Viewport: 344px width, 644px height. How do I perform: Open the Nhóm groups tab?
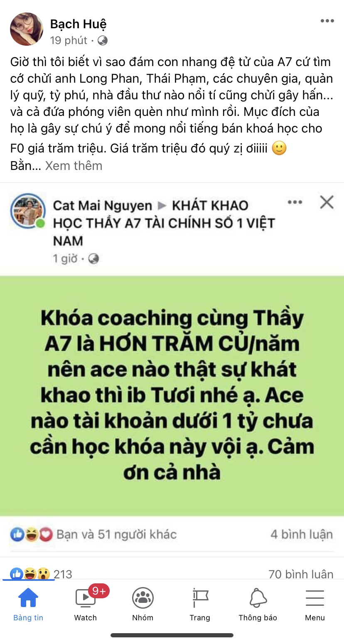143,605
